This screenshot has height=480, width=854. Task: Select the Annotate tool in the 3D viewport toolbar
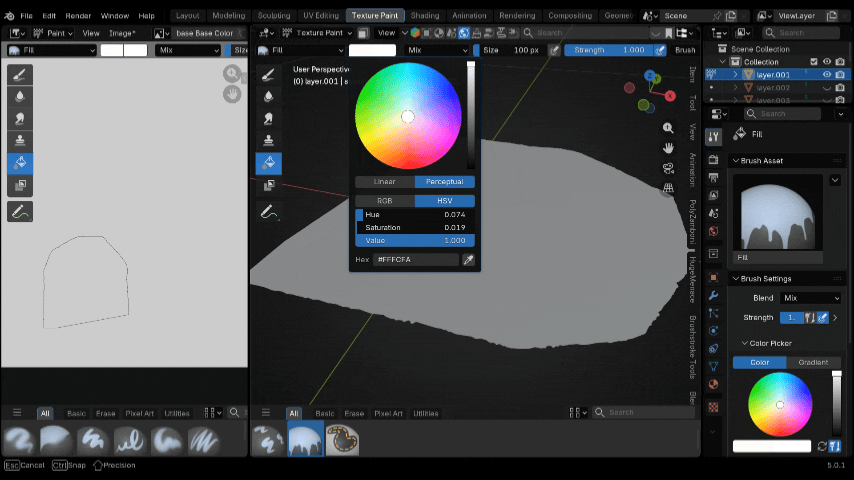[269, 212]
